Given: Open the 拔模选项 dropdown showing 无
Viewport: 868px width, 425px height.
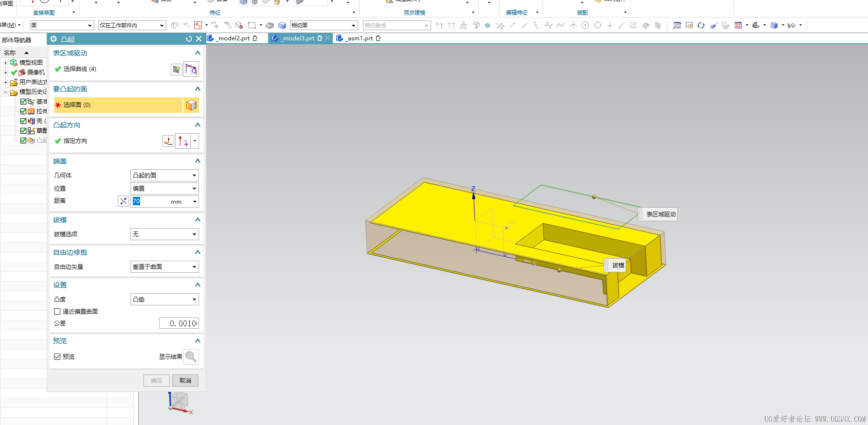Looking at the screenshot, I should point(164,234).
